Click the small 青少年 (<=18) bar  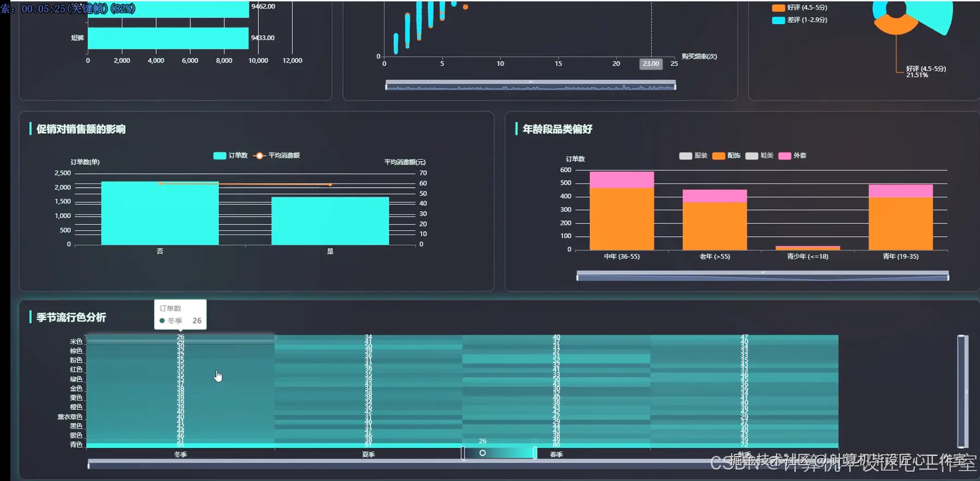tap(807, 248)
